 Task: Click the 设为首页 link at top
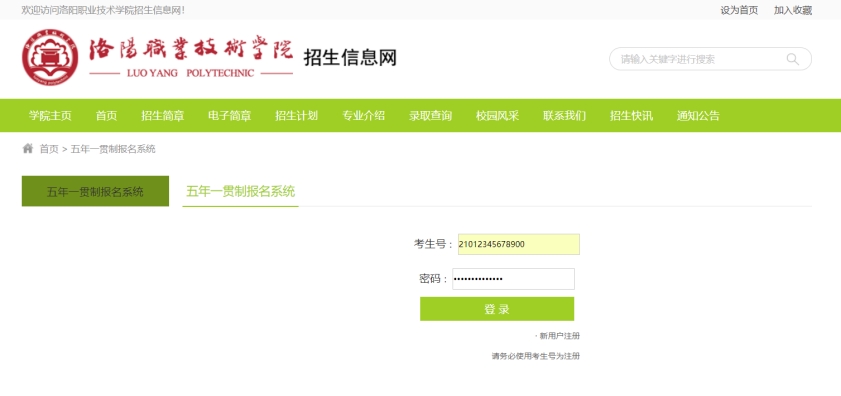[x=739, y=10]
